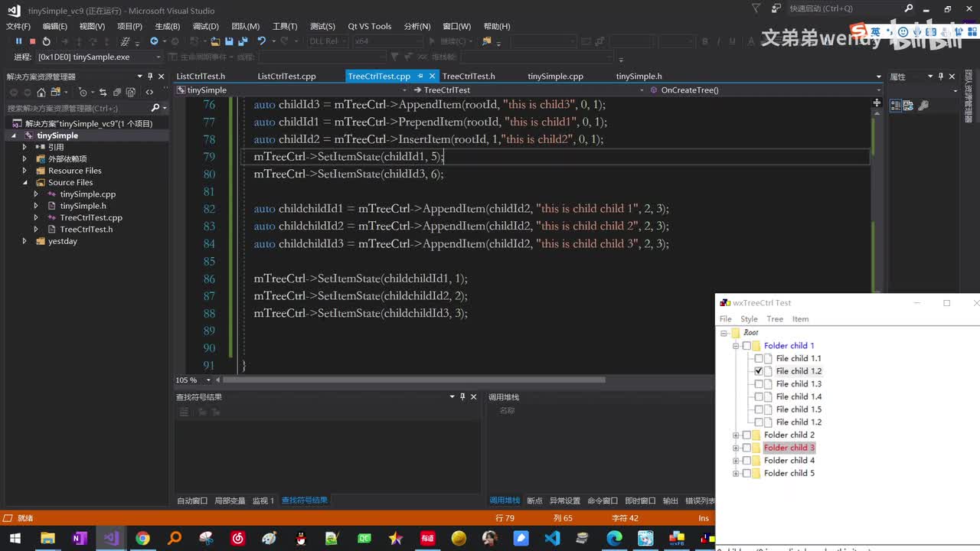Click the Save file toolbar icon
980x551 pixels.
point(229,41)
